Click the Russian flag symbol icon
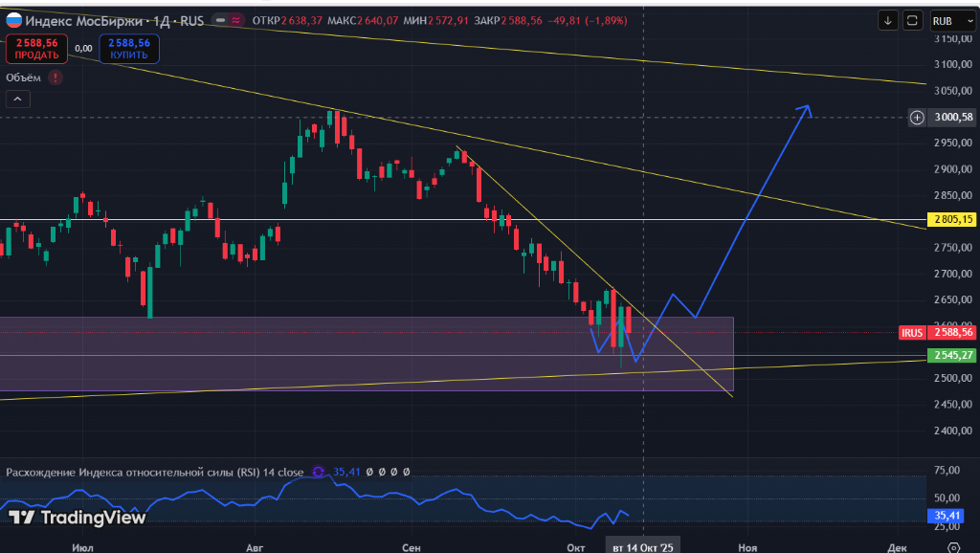The height and width of the screenshot is (553, 980). (x=14, y=20)
